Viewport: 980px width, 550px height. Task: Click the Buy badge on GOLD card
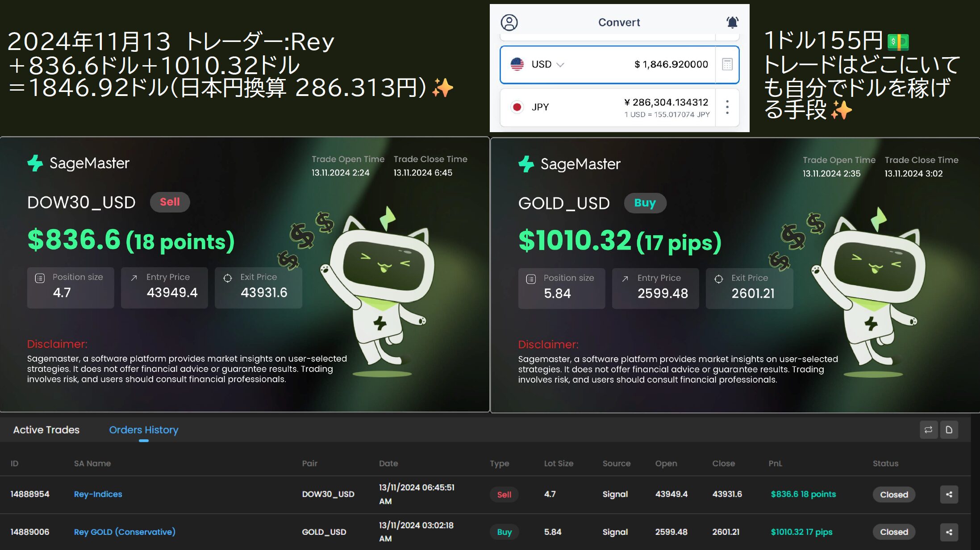645,203
